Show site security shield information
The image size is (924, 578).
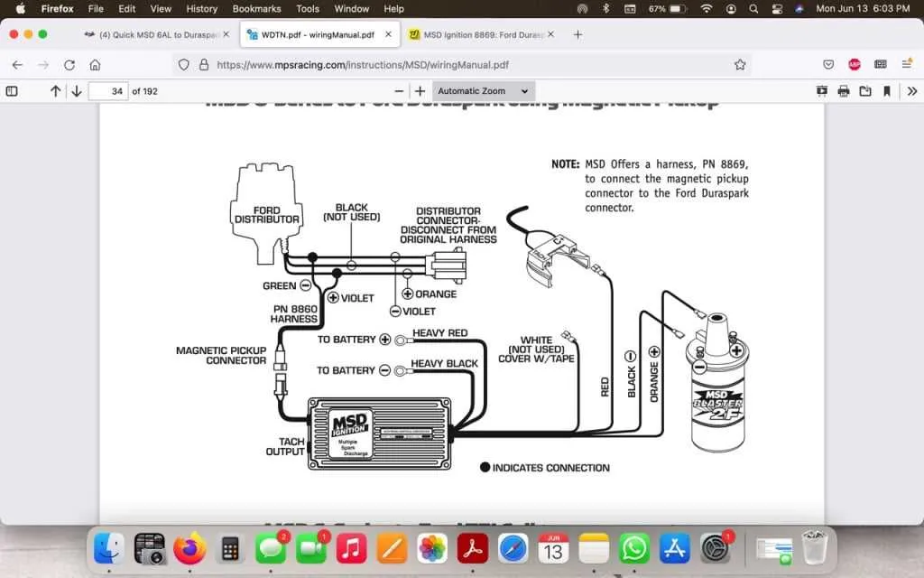point(184,65)
